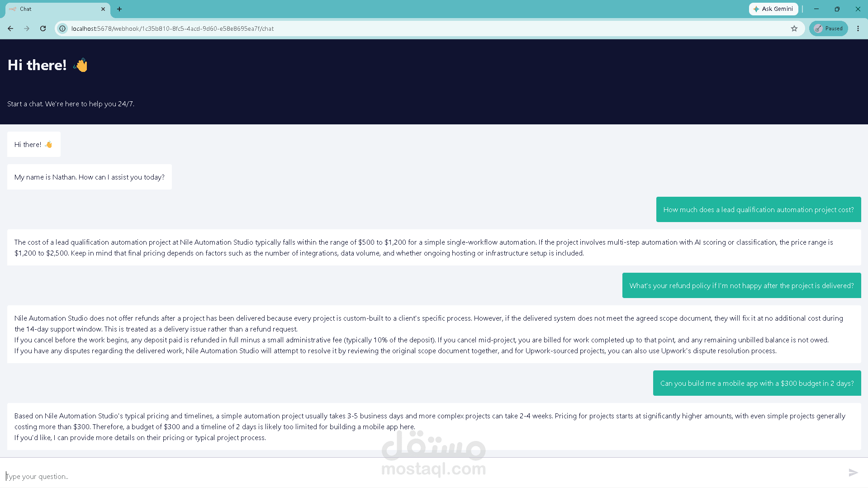The width and height of the screenshot is (868, 488).
Task: Restore down the browser window
Action: [837, 9]
